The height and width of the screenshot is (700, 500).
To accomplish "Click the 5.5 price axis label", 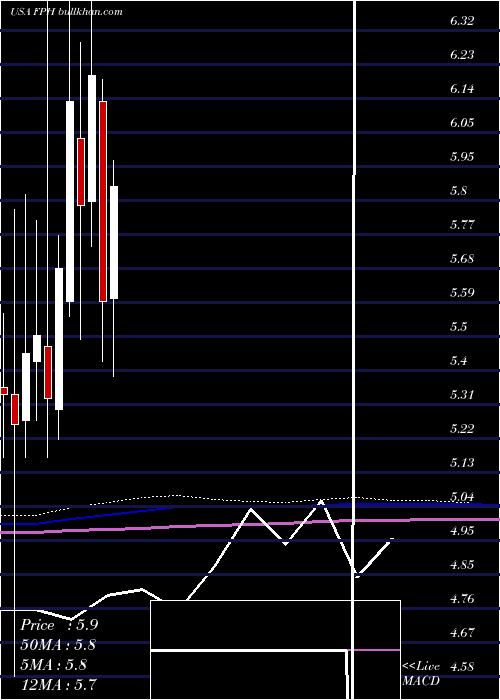I will click(459, 326).
